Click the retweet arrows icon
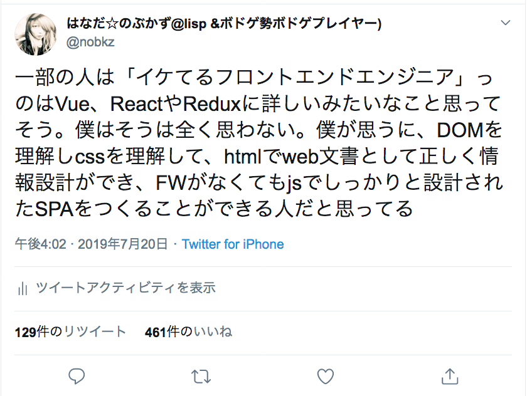Image resolution: width=532 pixels, height=396 pixels. pos(201,377)
